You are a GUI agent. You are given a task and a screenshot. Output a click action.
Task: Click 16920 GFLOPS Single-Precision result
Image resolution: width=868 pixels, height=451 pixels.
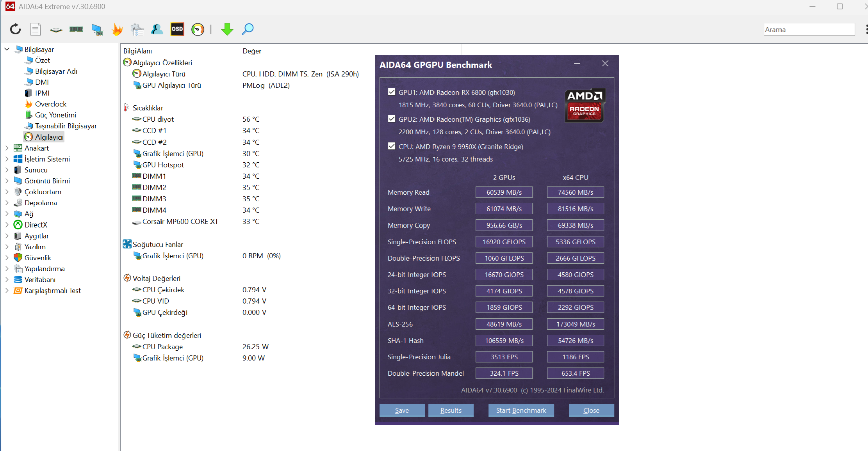tap(504, 241)
